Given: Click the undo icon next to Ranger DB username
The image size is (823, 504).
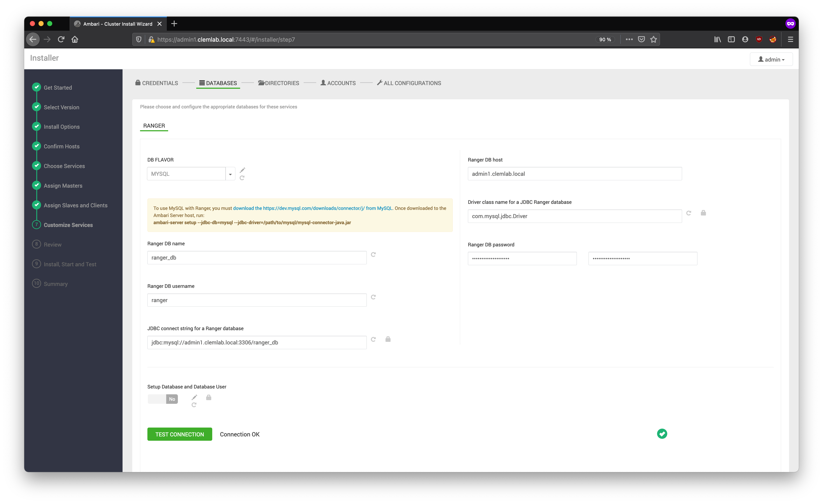Looking at the screenshot, I should coord(373,297).
